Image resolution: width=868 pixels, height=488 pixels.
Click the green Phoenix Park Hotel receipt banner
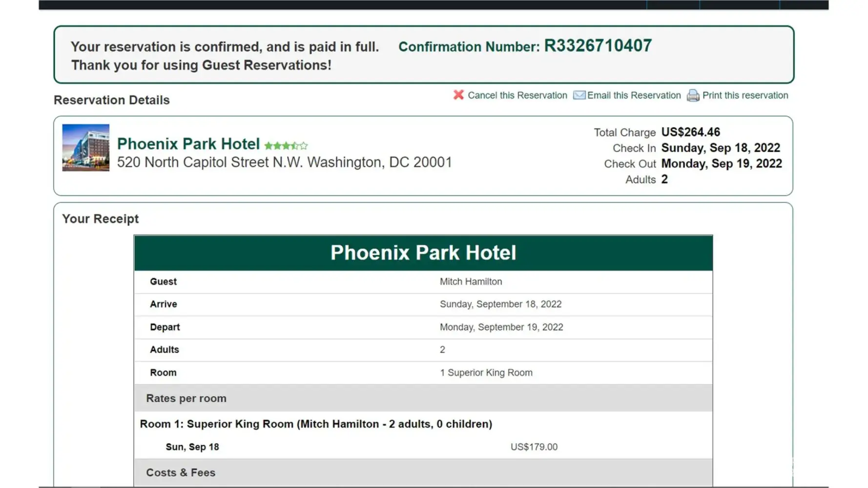423,253
